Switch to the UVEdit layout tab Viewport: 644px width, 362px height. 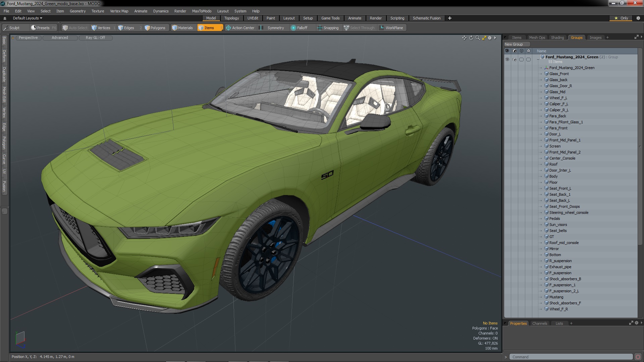[253, 18]
